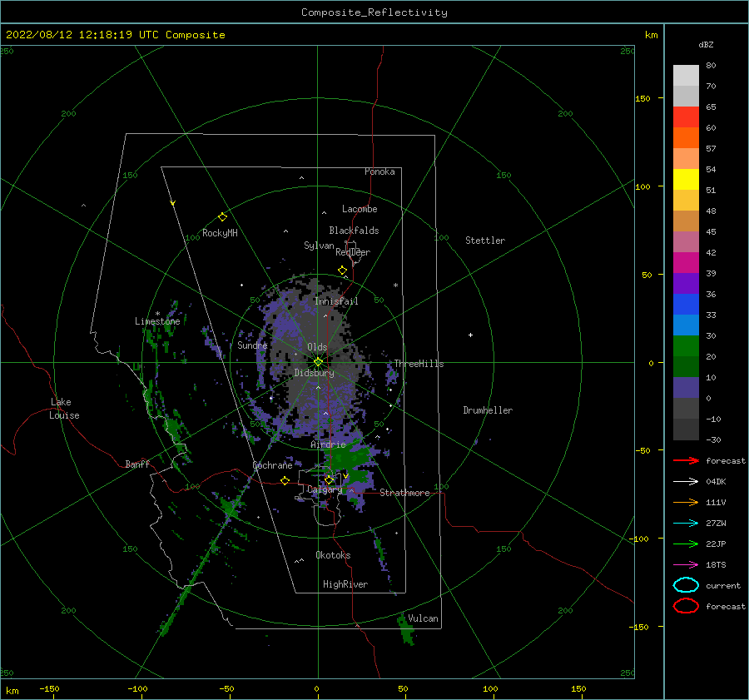Click the orange 111V arrow icon
Screen dimensions: 749x700
click(686, 502)
